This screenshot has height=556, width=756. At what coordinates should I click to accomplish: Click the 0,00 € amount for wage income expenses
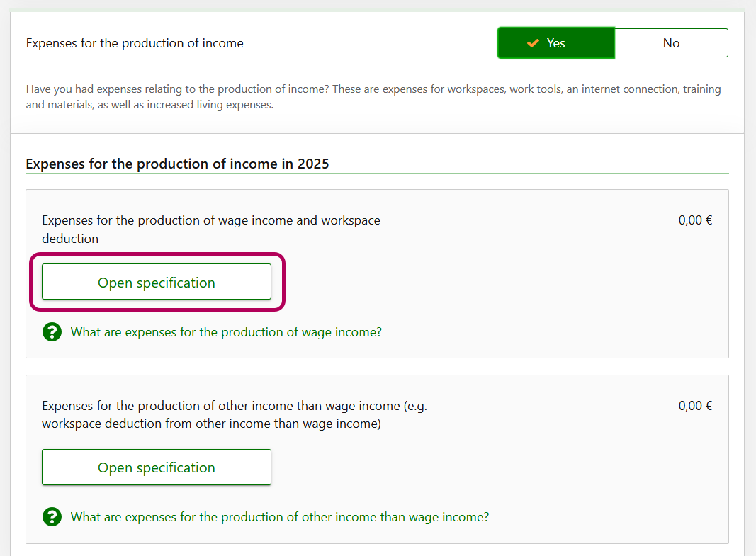click(x=695, y=220)
